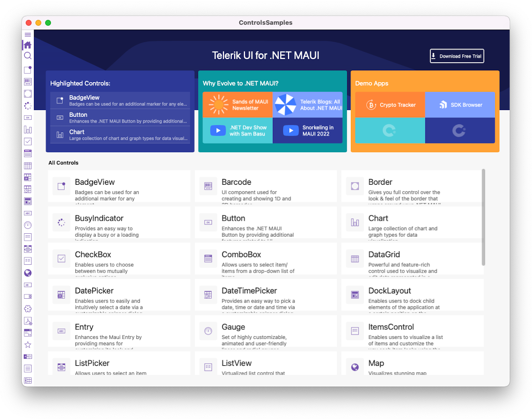Select the star Rating icon in sidebar
Viewport: 532px width, 420px height.
pos(28,345)
